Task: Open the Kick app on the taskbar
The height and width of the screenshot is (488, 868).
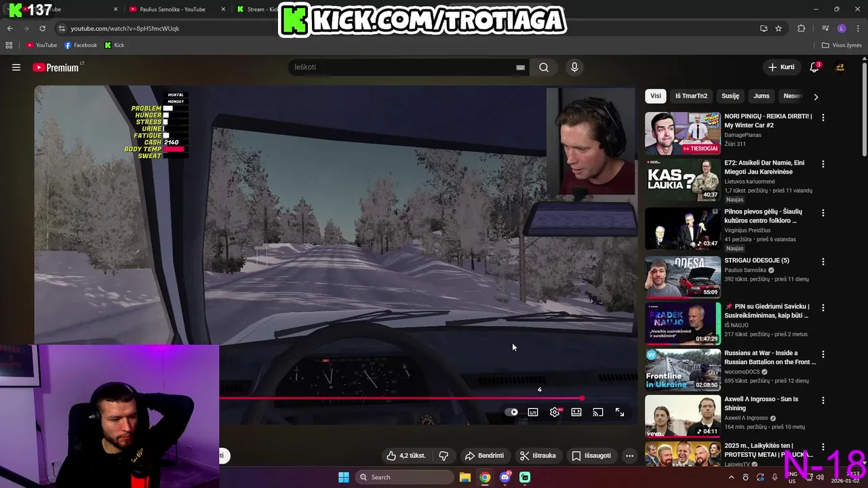Action: 525,477
